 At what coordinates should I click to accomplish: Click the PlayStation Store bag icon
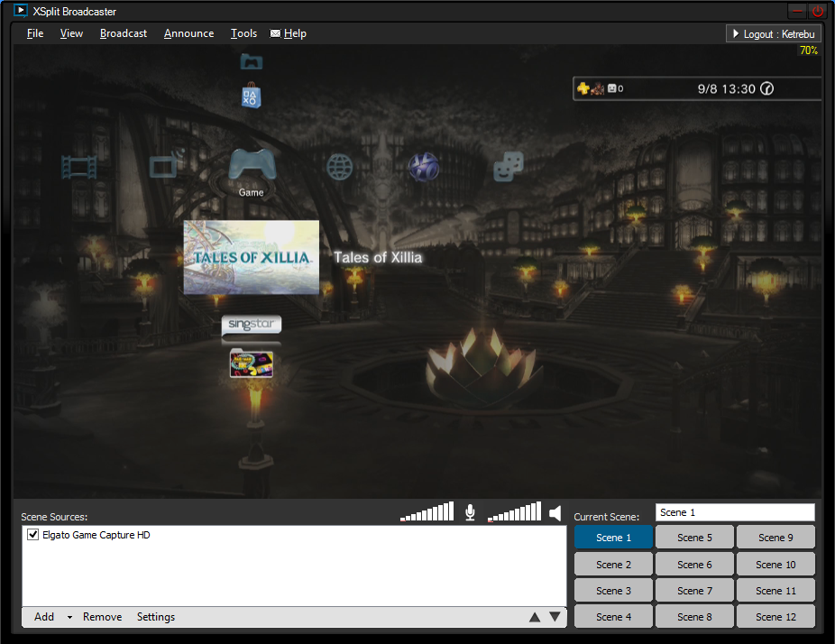(x=251, y=96)
